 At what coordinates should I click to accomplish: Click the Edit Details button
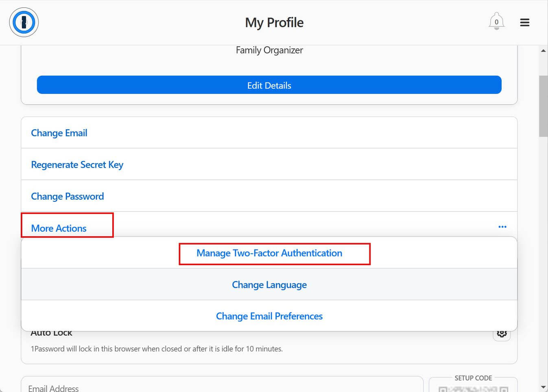tap(269, 85)
